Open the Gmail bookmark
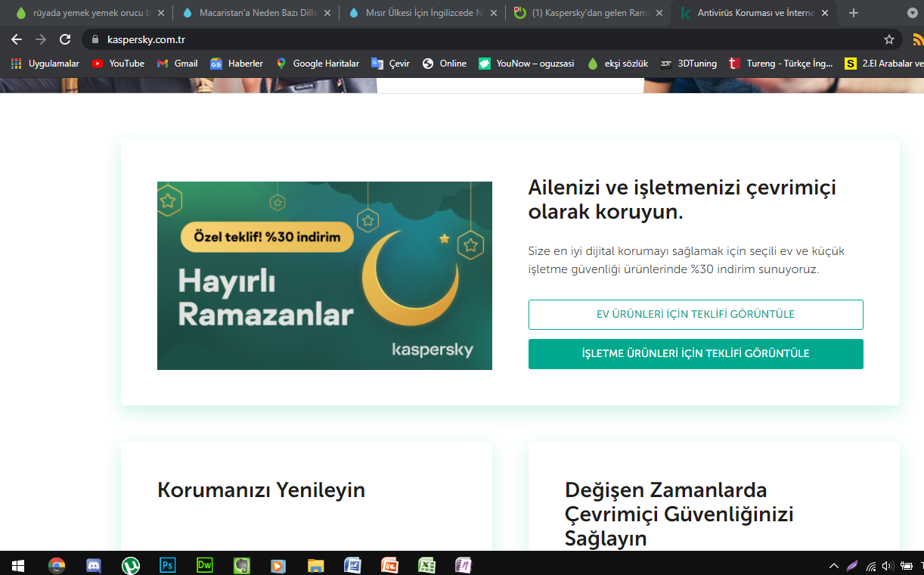The width and height of the screenshot is (924, 575). [x=178, y=64]
